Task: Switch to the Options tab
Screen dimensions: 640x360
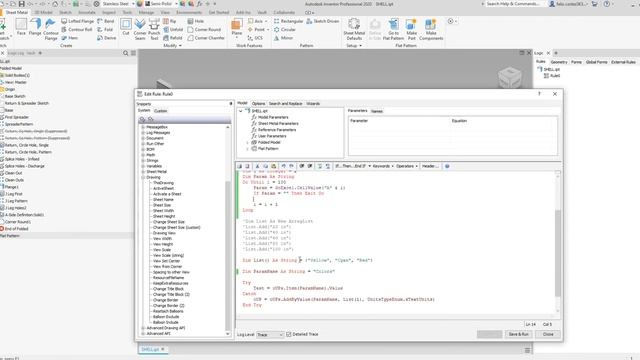Action: pyautogui.click(x=258, y=104)
